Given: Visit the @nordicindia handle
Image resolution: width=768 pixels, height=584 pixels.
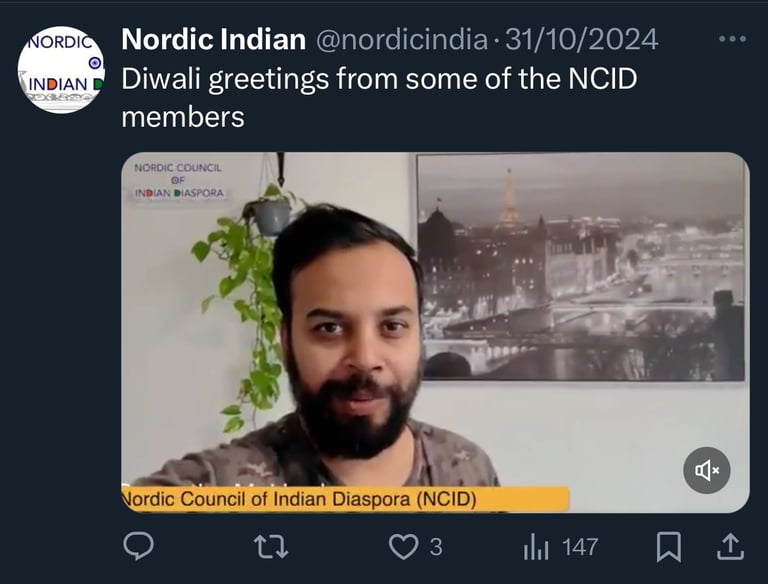Looking at the screenshot, I should coord(402,39).
